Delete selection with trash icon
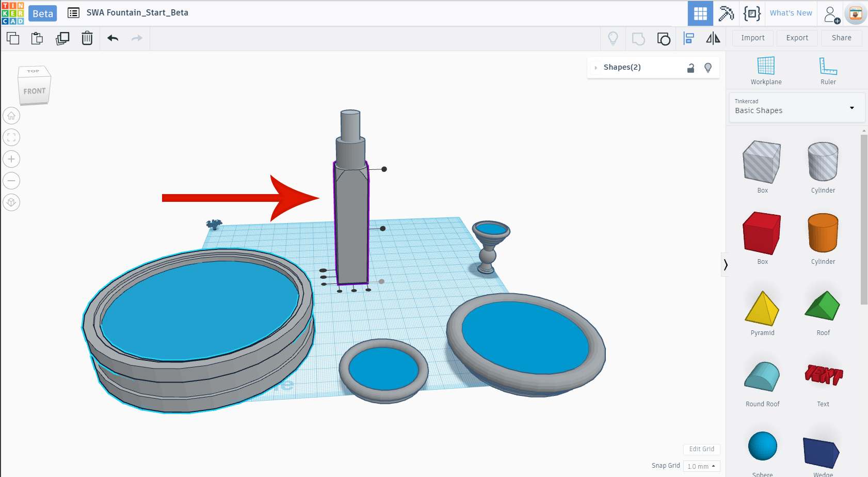 click(87, 38)
